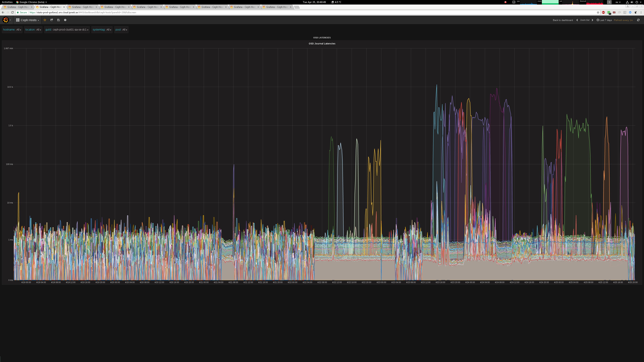This screenshot has height=362, width=644.
Task: Click the network icon in system tray
Action: click(627, 2)
